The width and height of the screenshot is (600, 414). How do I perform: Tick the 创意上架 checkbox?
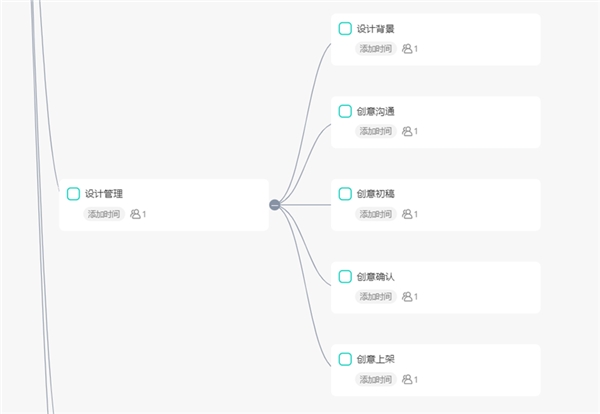click(345, 359)
